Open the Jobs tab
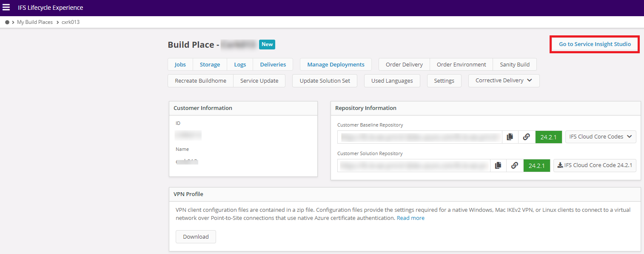Screen dimensions: 644x254 click(180, 64)
